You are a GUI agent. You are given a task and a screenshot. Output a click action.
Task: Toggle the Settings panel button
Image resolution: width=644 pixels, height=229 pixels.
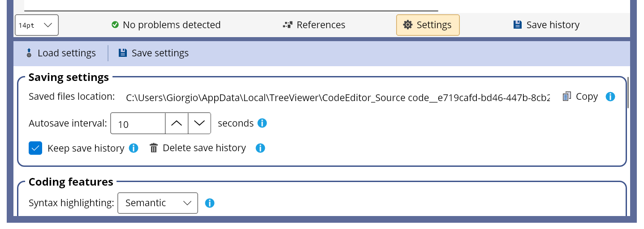(428, 25)
